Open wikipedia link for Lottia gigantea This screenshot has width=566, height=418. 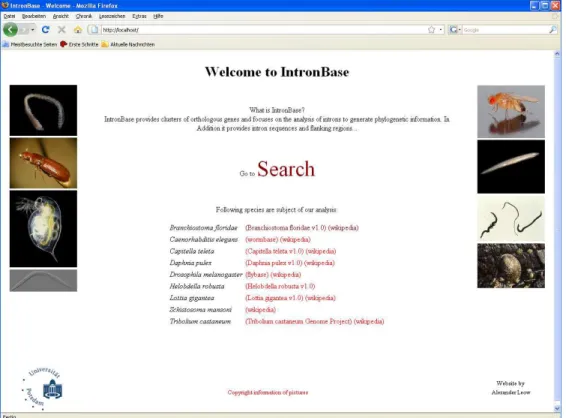click(x=321, y=298)
